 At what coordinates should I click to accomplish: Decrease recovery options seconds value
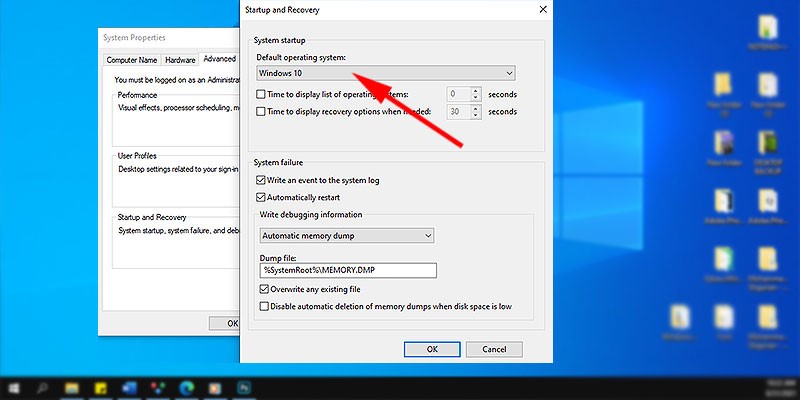(x=476, y=115)
